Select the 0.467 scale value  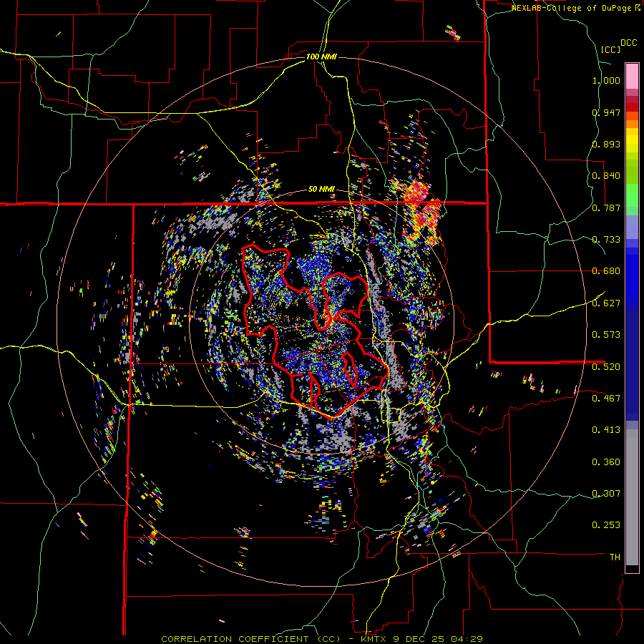click(606, 399)
